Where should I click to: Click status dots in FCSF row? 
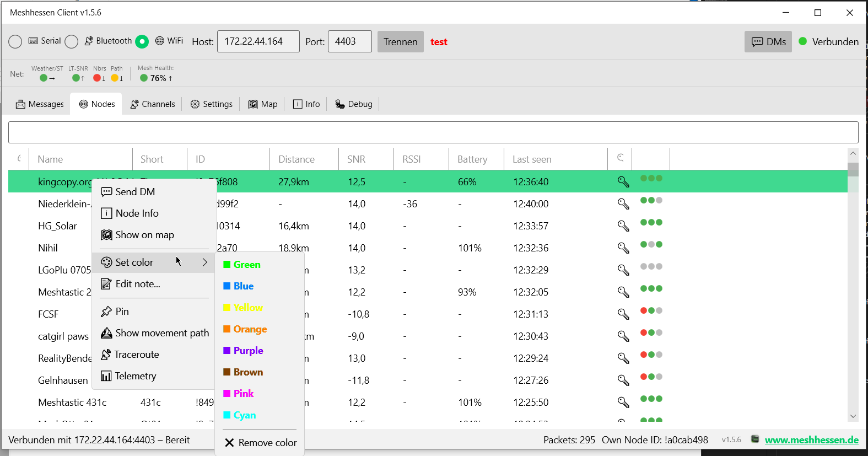tap(651, 310)
